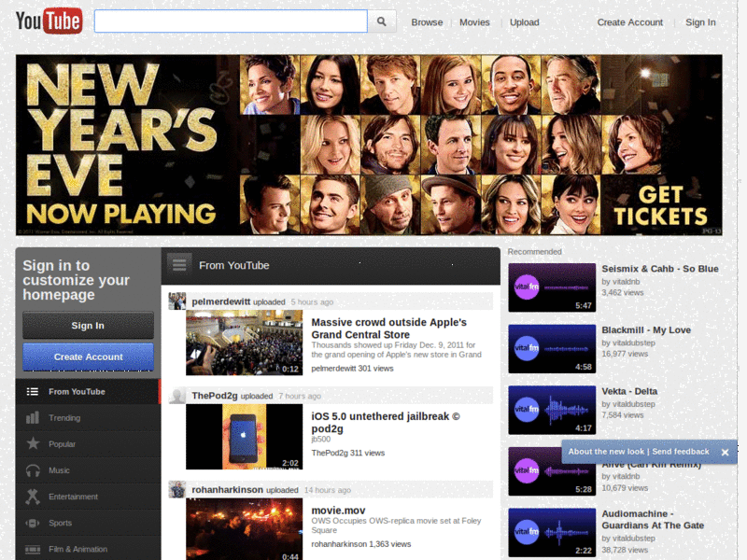Click pelmerdewitt's avatar icon

point(177,301)
